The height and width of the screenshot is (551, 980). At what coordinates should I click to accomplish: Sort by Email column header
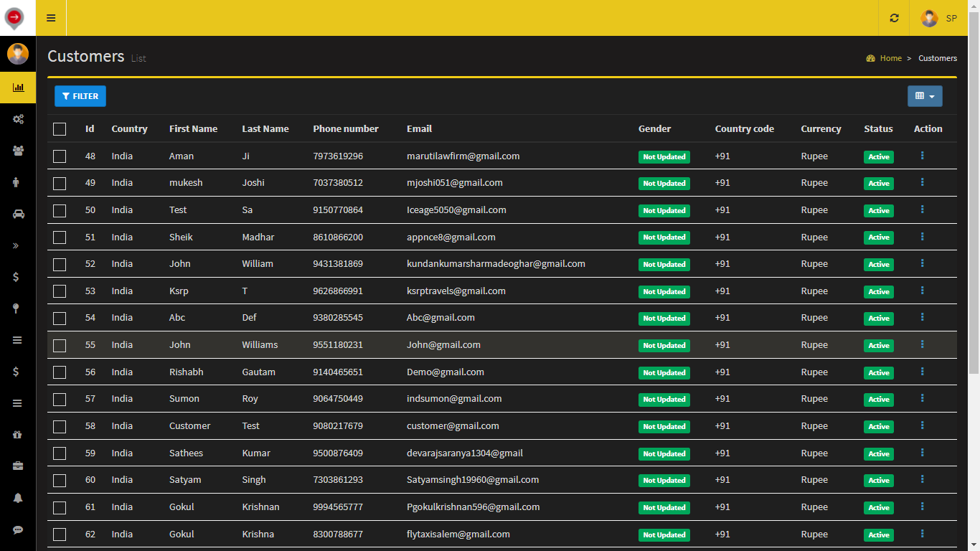[419, 128]
